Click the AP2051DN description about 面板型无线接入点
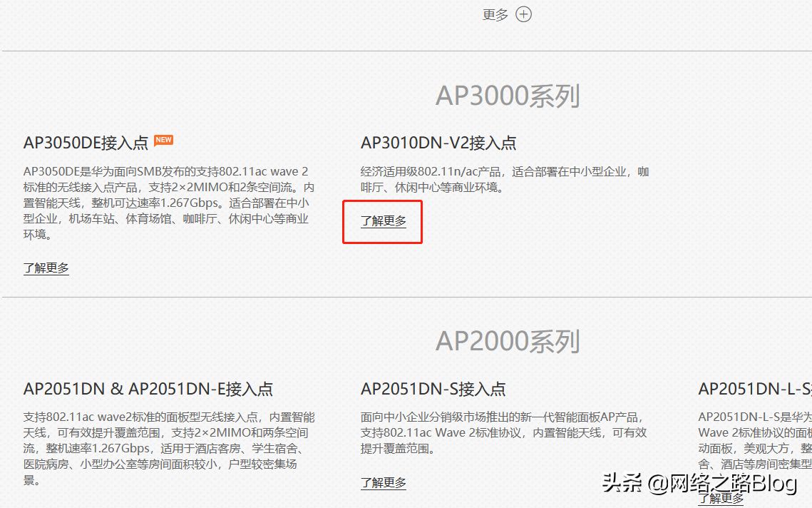Screen dimensions: 812x508 [169, 448]
